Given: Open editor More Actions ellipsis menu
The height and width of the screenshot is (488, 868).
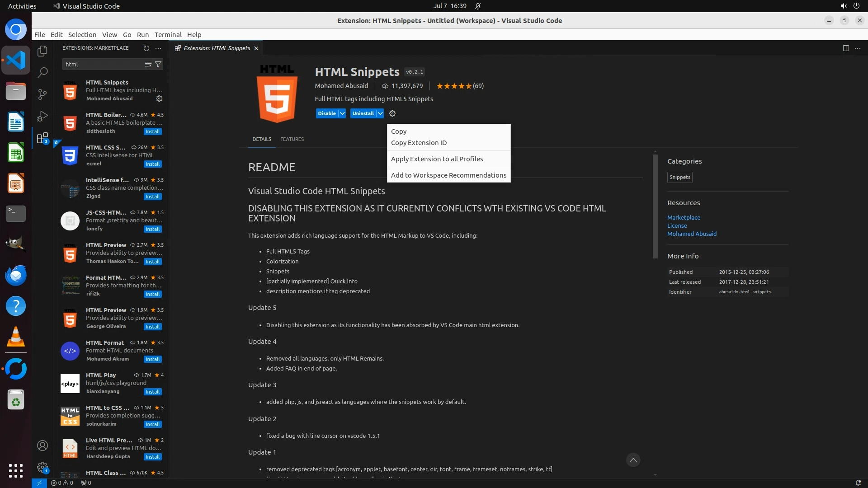Looking at the screenshot, I should click(858, 48).
